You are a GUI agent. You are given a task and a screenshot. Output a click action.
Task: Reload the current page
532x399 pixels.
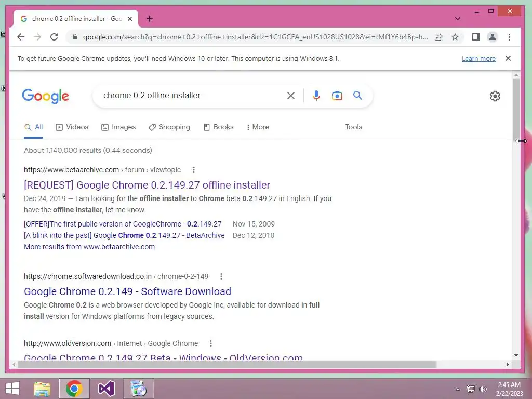[x=54, y=37]
